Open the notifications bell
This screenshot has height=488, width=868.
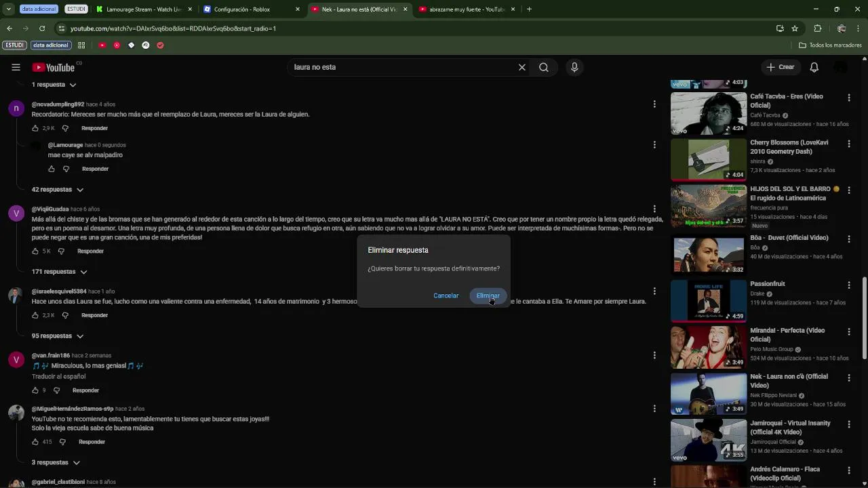[x=814, y=67]
